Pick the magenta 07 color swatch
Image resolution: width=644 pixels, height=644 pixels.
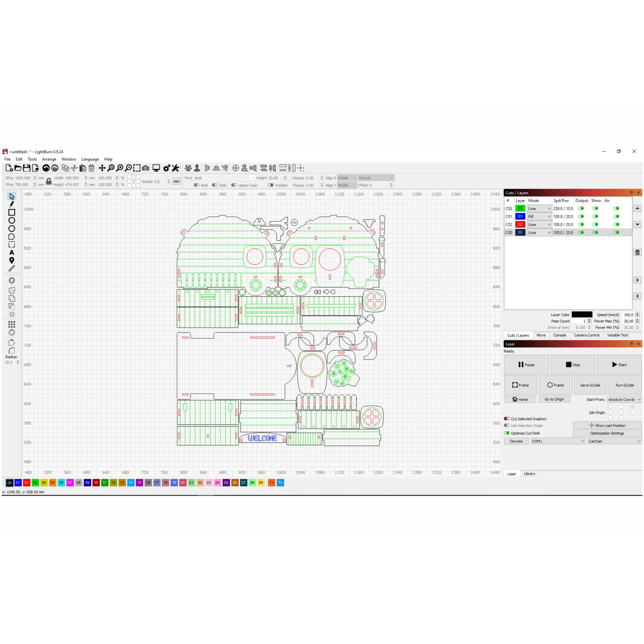70,482
